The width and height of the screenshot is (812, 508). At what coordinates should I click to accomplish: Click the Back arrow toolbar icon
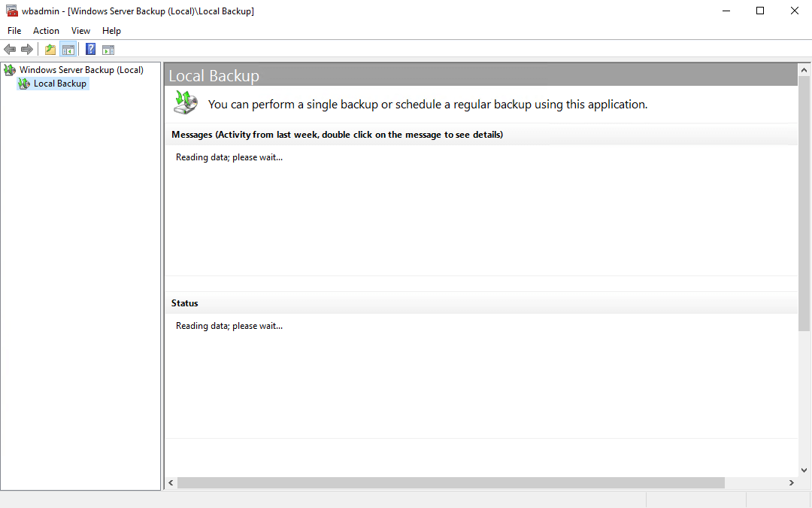[x=9, y=49]
